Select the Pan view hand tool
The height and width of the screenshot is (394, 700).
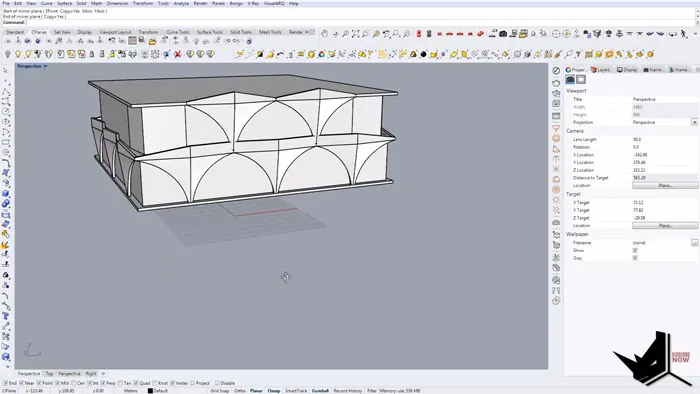point(325,33)
